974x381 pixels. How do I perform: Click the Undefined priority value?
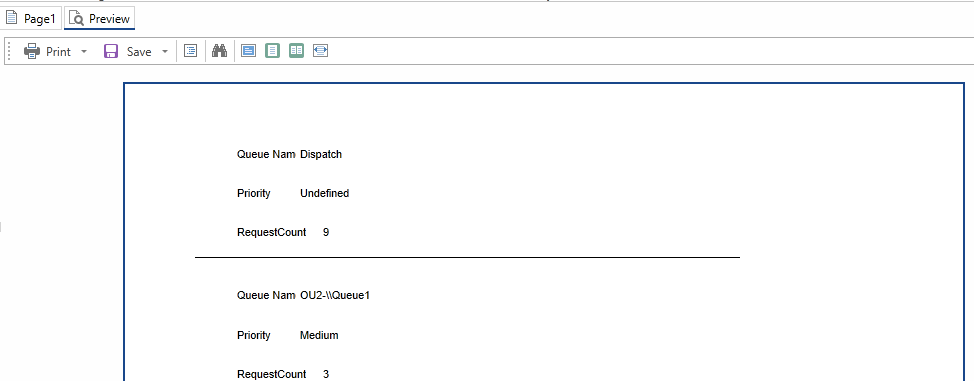coord(324,193)
